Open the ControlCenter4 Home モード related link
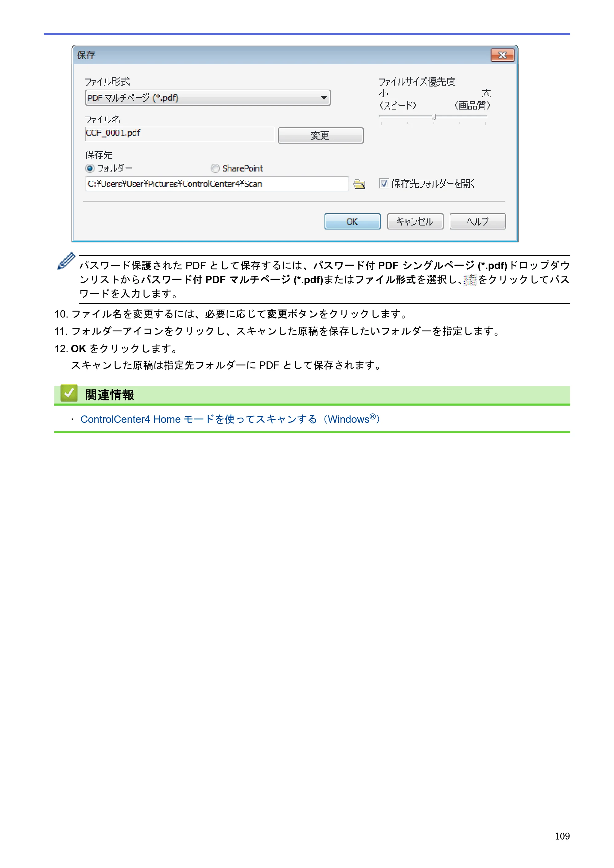Image resolution: width=614 pixels, height=868 pixels. (230, 419)
